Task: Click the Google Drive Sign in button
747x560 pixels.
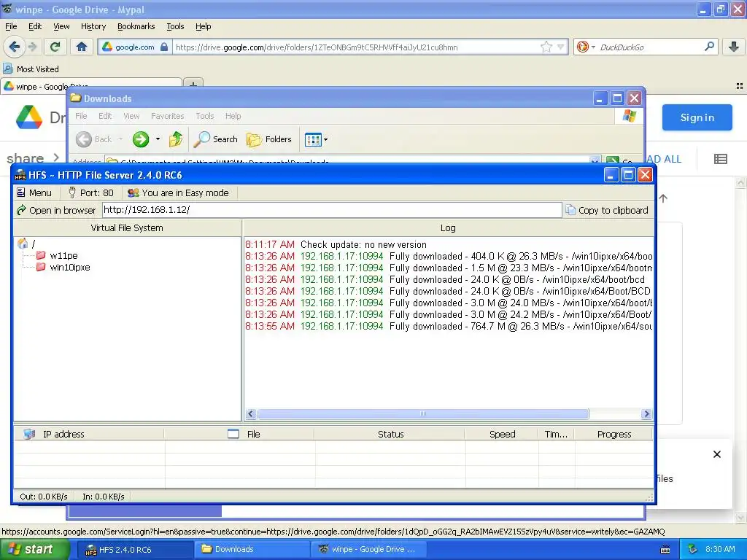Action: point(697,117)
